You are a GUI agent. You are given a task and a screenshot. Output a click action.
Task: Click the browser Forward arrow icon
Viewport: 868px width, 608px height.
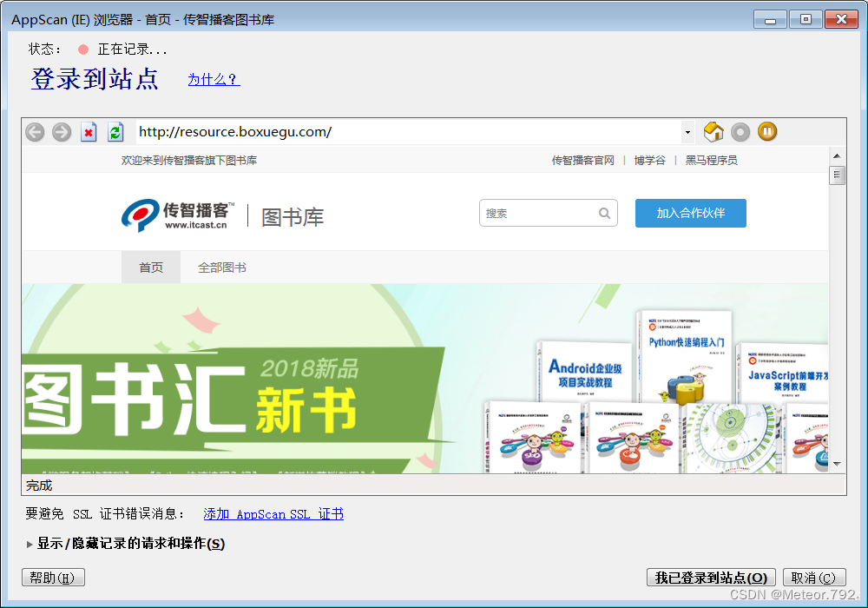click(62, 132)
